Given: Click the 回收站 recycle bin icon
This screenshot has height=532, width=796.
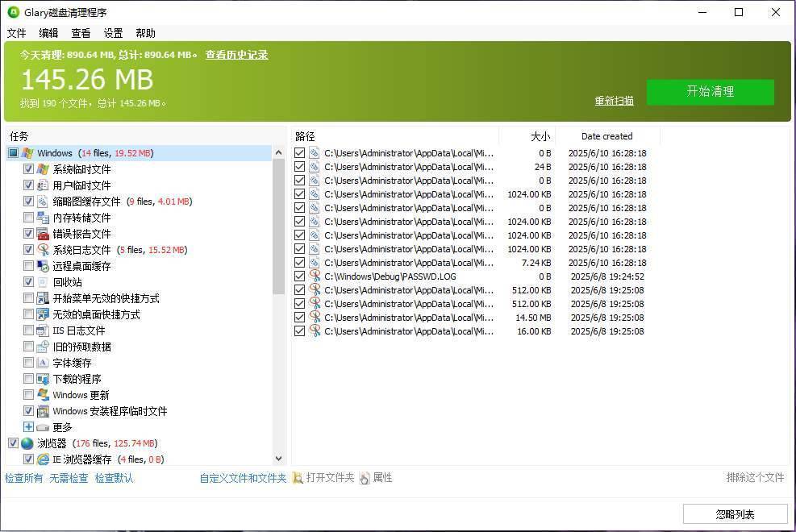Looking at the screenshot, I should [43, 282].
